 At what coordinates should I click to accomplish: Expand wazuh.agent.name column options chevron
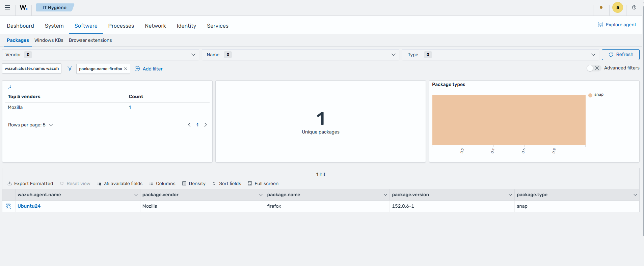[136, 195]
